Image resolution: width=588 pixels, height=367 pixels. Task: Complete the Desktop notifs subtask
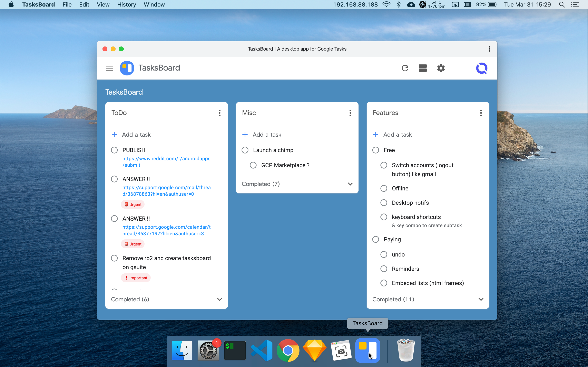click(384, 203)
